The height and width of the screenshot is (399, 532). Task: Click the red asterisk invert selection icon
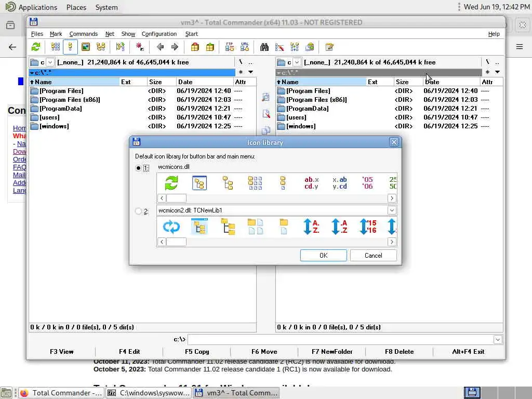139,47
